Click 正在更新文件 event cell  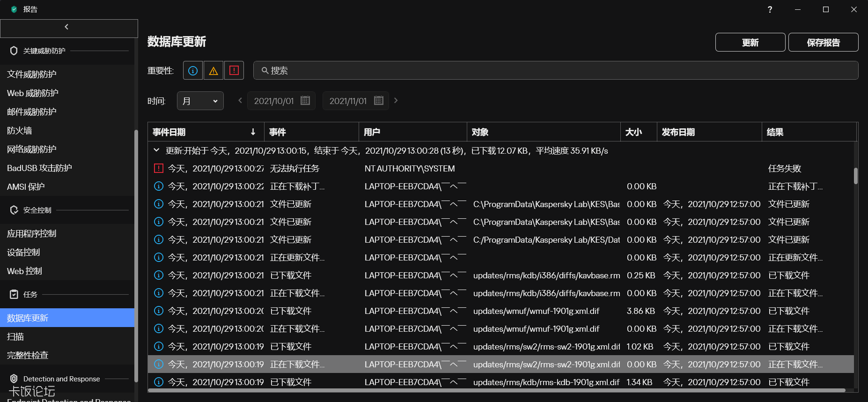[x=297, y=258]
